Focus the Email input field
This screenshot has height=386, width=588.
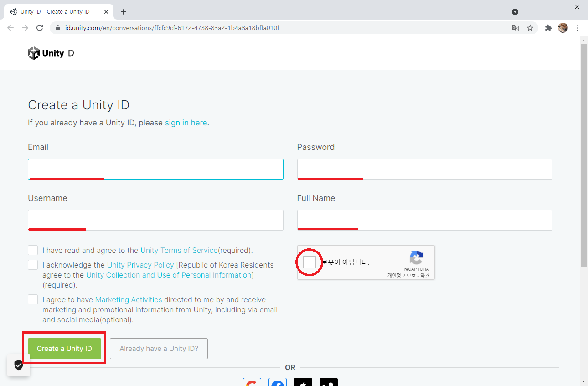[155, 169]
